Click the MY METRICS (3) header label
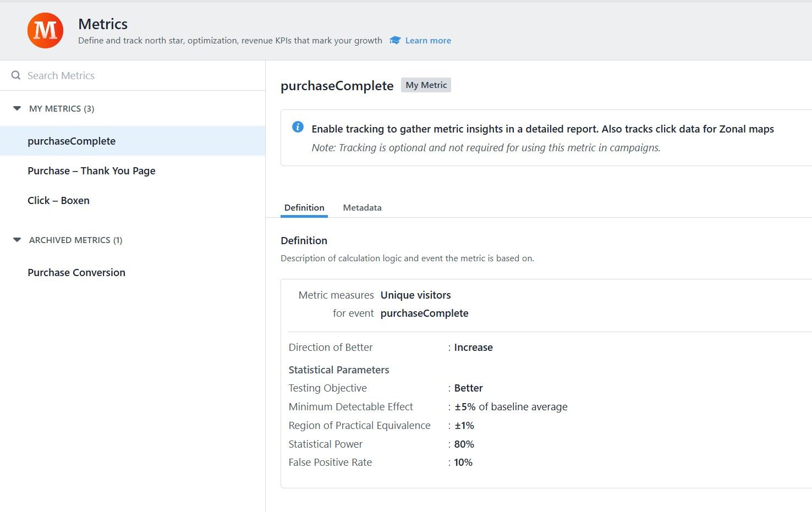Screen dimensions: 812x512 pyautogui.click(x=62, y=108)
